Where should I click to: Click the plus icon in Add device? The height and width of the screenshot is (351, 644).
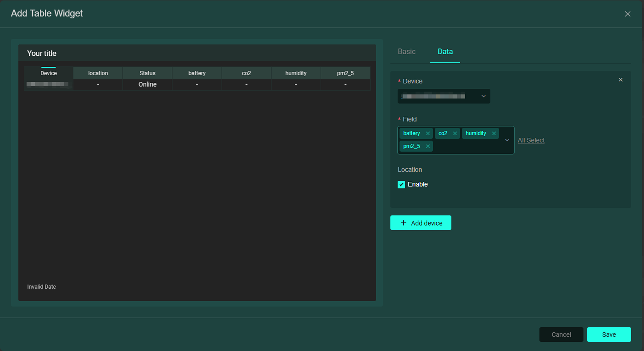pos(403,223)
